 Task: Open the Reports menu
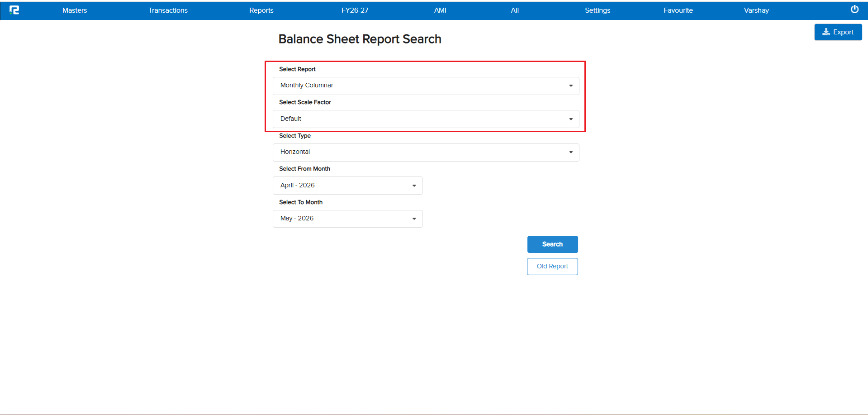click(261, 10)
